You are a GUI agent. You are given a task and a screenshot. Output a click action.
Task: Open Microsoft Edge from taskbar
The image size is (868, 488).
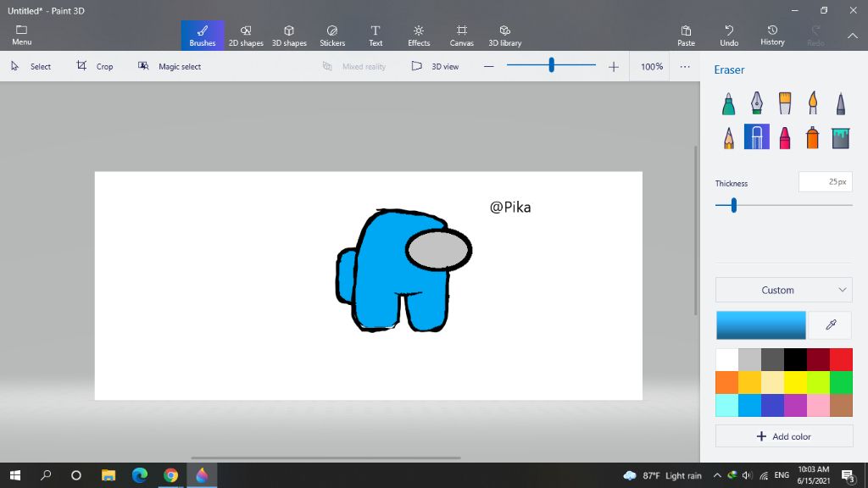pos(140,475)
